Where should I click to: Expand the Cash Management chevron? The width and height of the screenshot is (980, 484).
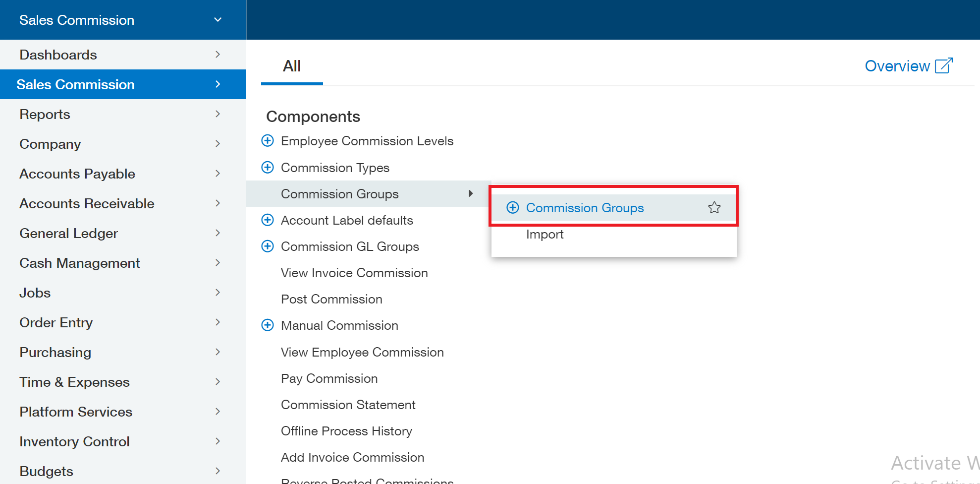218,263
